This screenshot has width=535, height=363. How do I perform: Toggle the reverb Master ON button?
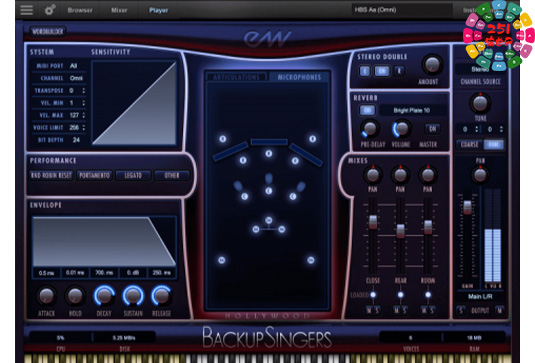(432, 129)
